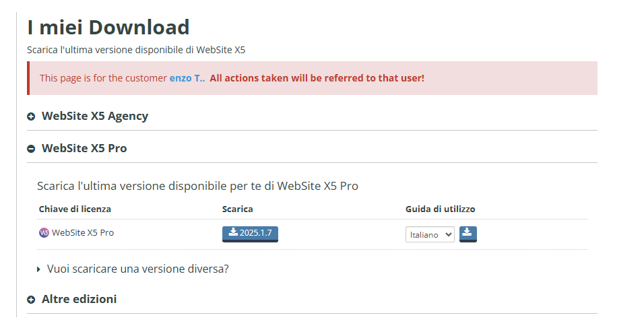Click the plus icon beside WebSite X5 Agency
The width and height of the screenshot is (644, 334).
pyautogui.click(x=31, y=117)
